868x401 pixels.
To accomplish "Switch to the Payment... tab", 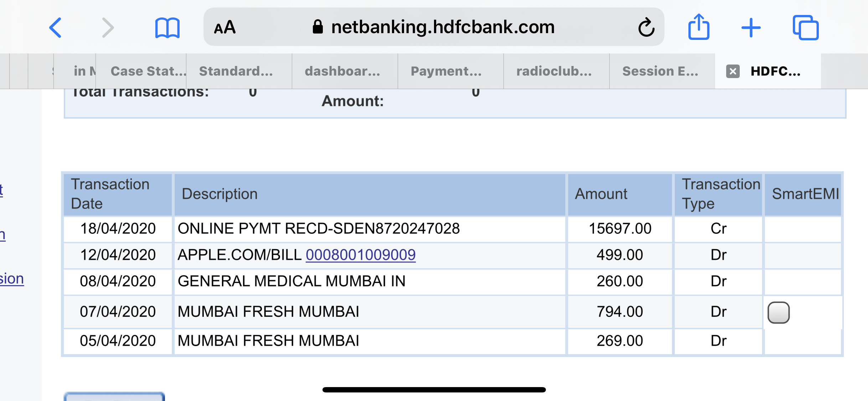I will (x=446, y=71).
